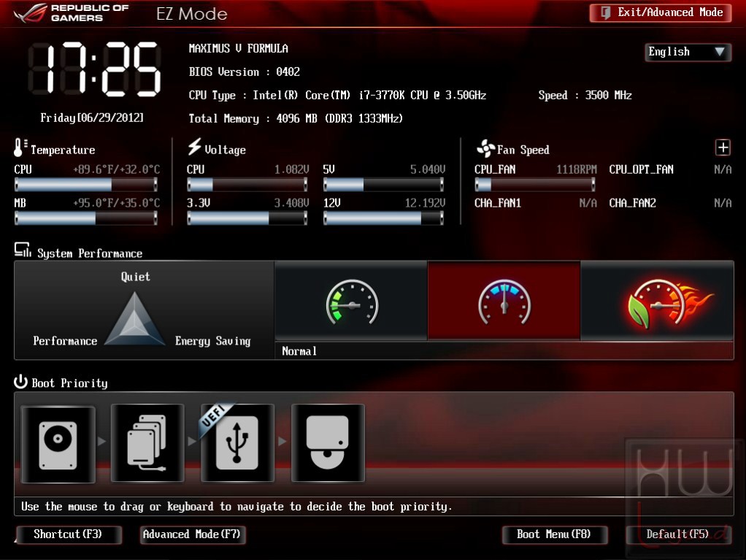Click the 12.192V voltage reading

(425, 203)
